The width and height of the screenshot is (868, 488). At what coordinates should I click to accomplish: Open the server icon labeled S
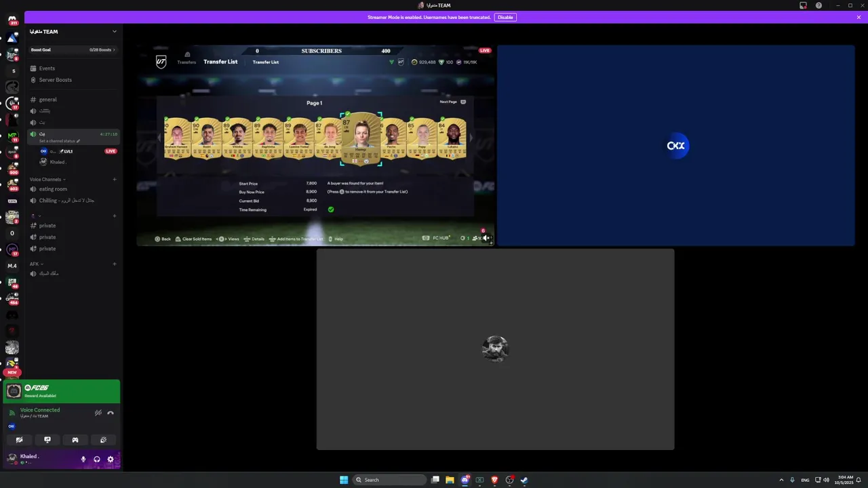coord(12,71)
